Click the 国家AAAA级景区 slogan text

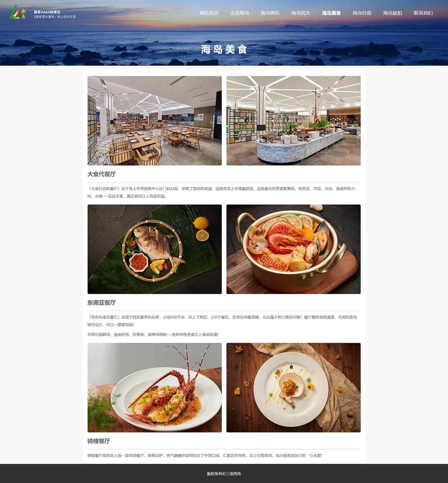click(47, 12)
